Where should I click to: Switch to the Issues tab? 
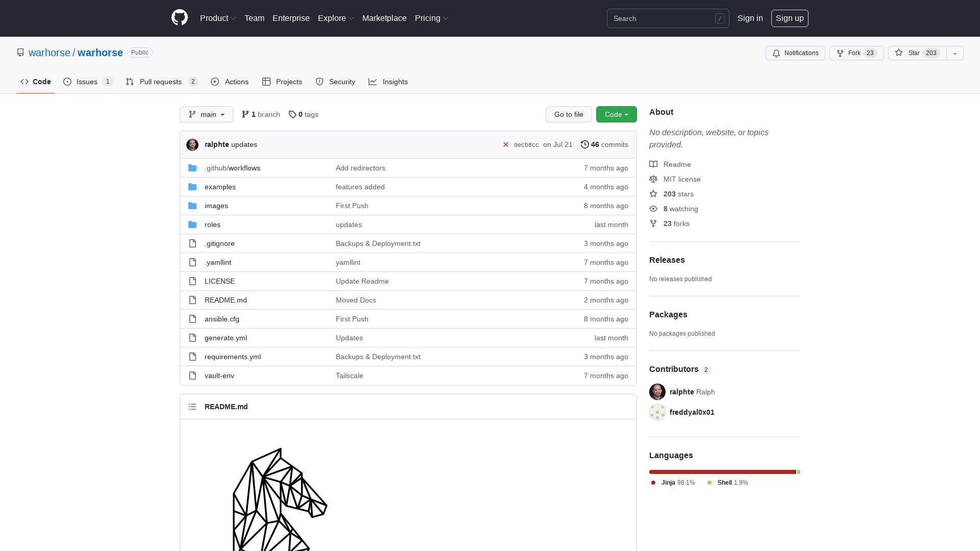click(x=88, y=82)
